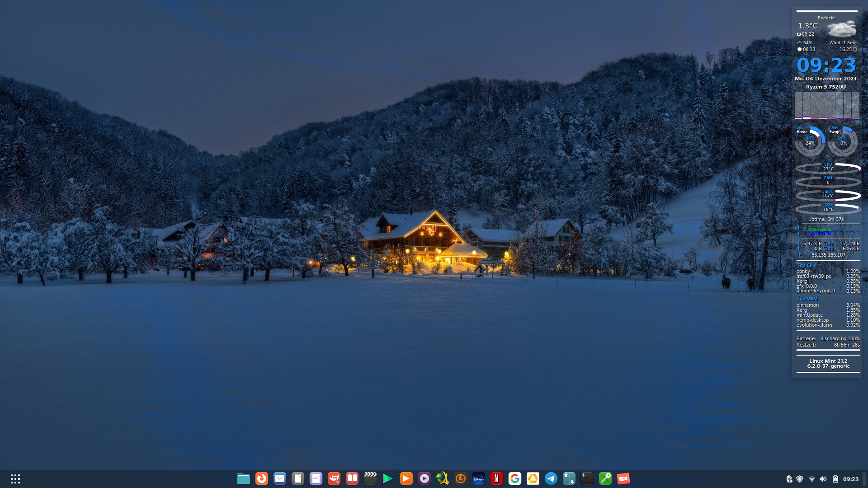Click the show desktop strip at panel end

(x=865, y=479)
